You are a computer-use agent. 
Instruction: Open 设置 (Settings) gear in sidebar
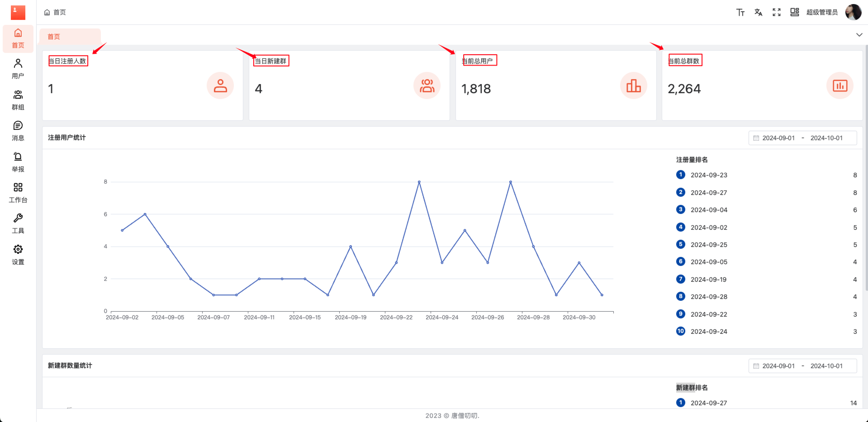[18, 255]
